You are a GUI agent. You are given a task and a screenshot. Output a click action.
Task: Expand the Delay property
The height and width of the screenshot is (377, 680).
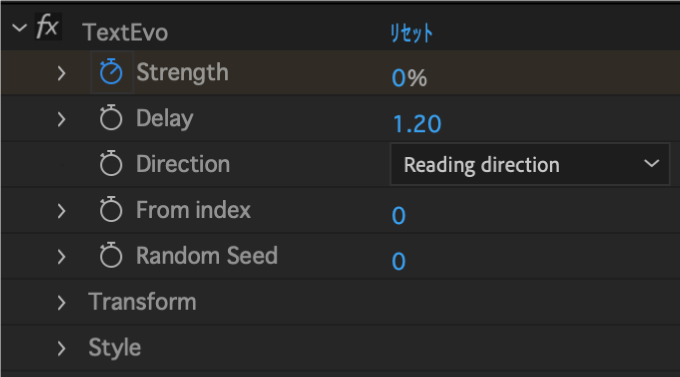pyautogui.click(x=62, y=119)
